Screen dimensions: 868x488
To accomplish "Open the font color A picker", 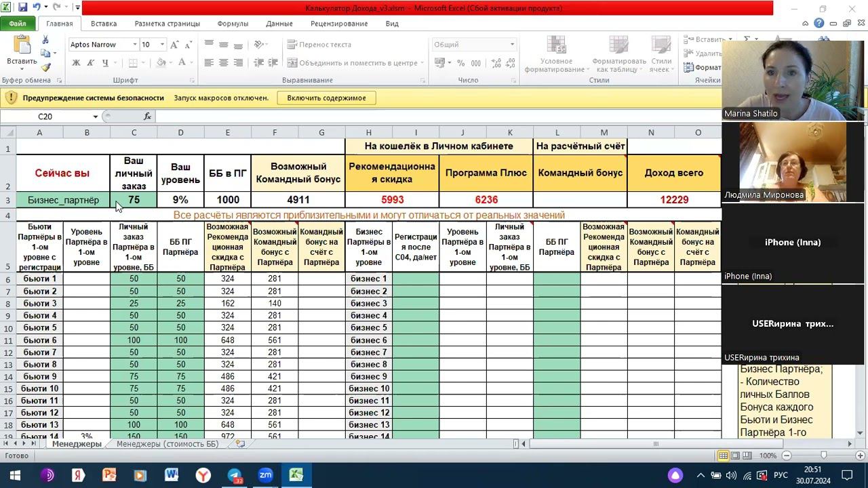I will click(182, 63).
